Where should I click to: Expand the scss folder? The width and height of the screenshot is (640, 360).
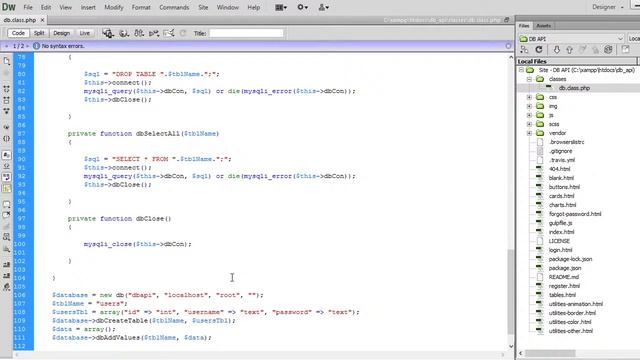[x=529, y=124]
